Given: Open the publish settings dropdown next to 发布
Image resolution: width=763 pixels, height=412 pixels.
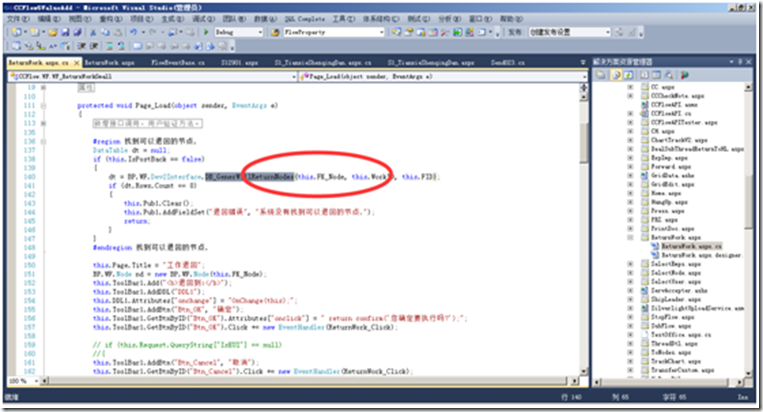Looking at the screenshot, I should tap(607, 32).
